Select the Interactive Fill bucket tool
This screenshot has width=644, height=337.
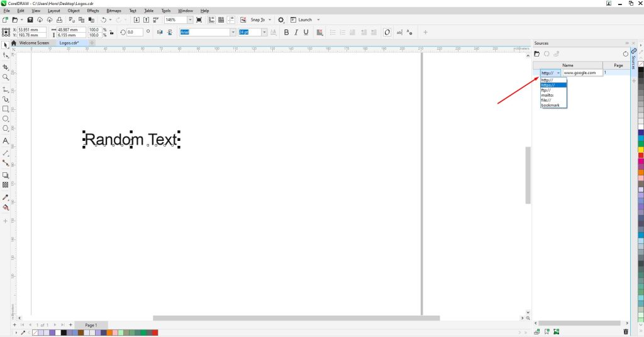click(5, 207)
